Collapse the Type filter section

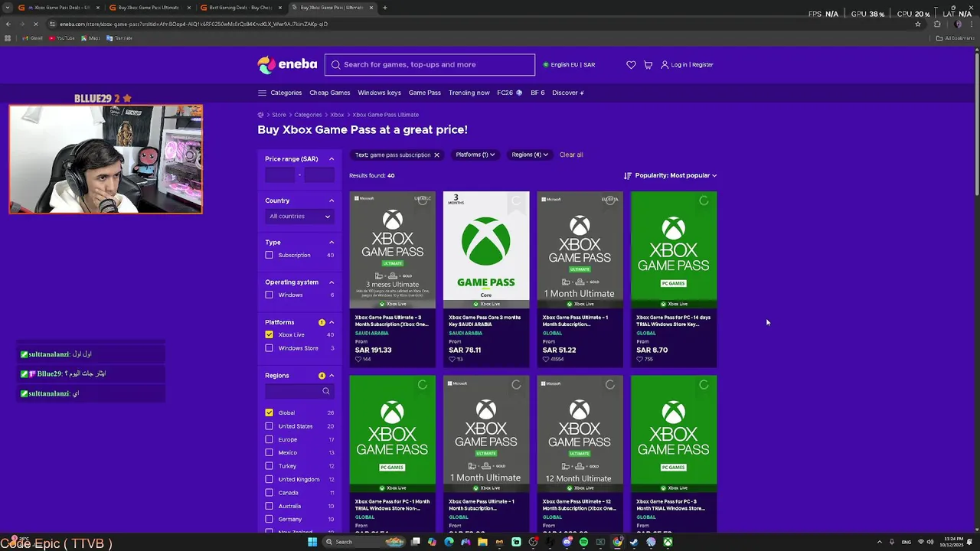click(x=332, y=243)
